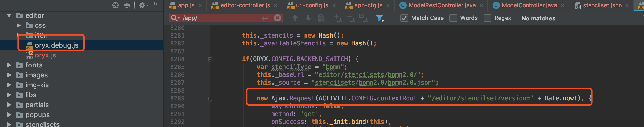Screen dimensions: 644x127
Task: Click the 'No matches' status text
Action: tap(539, 18)
